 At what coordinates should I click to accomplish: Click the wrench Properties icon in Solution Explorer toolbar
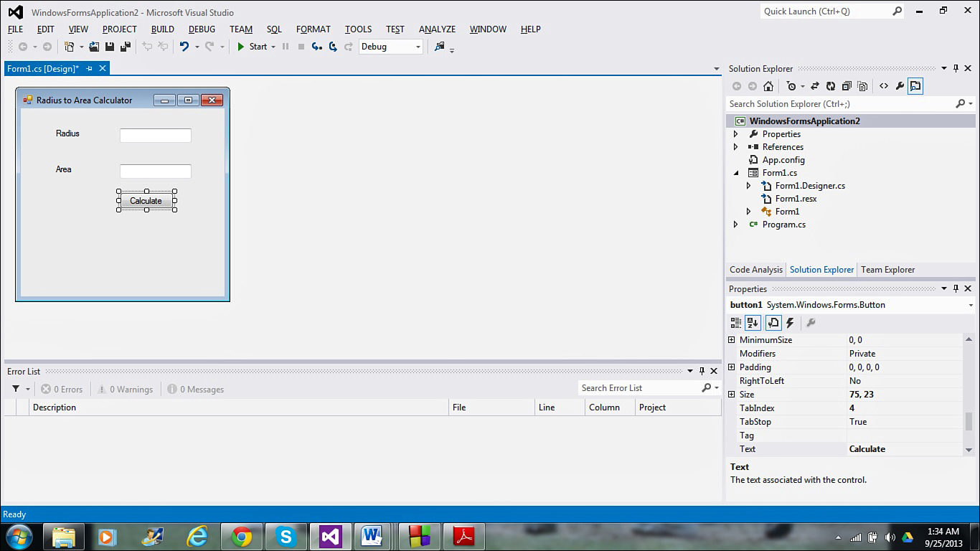pos(900,86)
